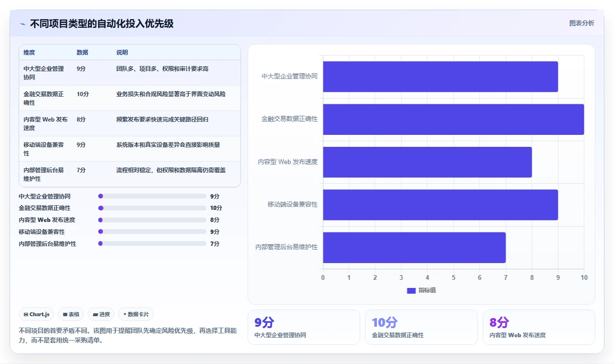This screenshot has height=364, width=614.
Task: Select the Chart.js tag chip
Action: click(x=37, y=314)
